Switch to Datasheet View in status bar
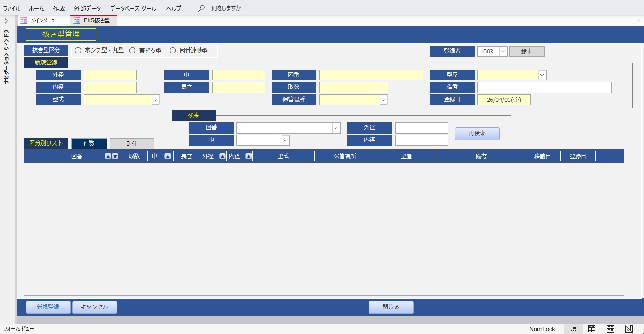The image size is (644, 334). coord(591,329)
